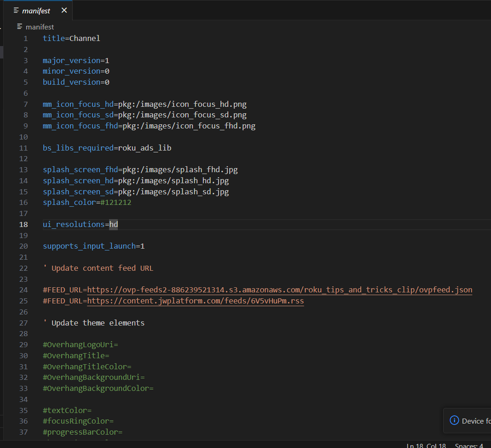Click the Ln 18, Col 18 status indicator

click(x=425, y=445)
